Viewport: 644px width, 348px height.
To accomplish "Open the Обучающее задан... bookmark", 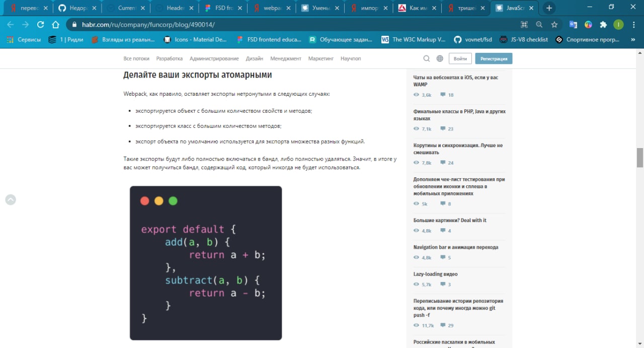I will coord(341,39).
